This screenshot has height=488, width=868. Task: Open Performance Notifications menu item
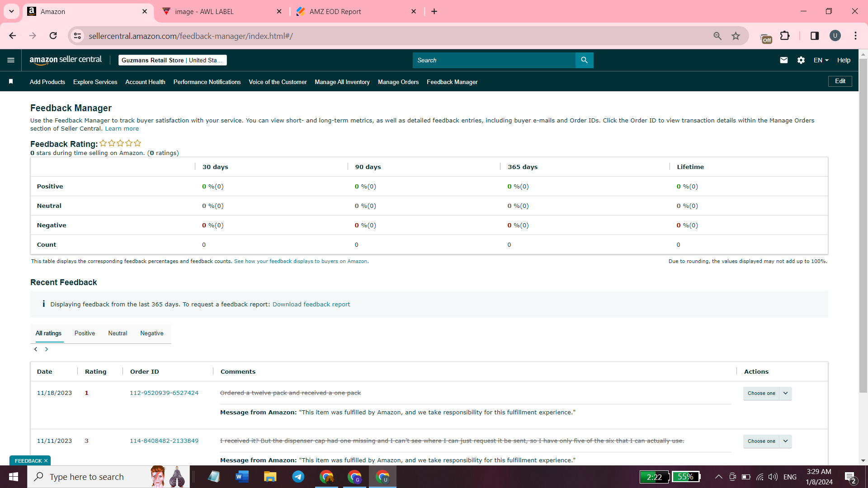207,82
